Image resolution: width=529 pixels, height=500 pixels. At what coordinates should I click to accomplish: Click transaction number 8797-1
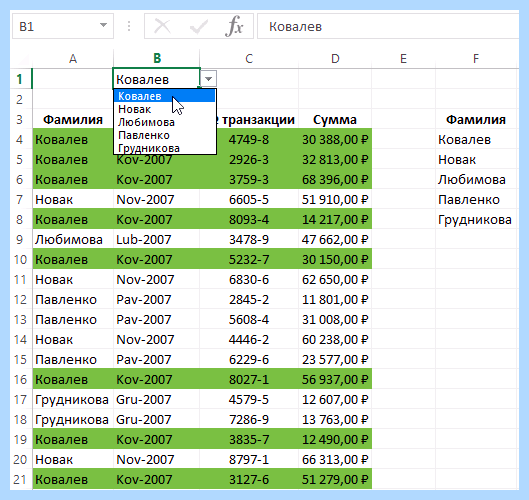coord(249,460)
